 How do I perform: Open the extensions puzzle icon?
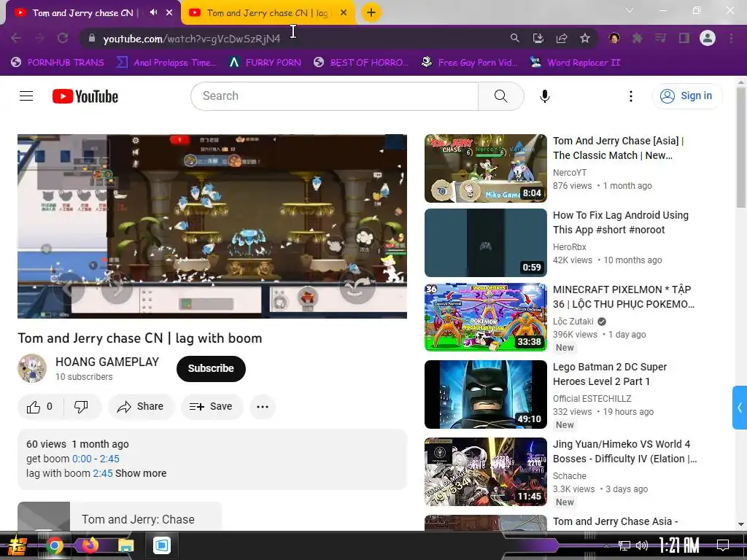[638, 38]
